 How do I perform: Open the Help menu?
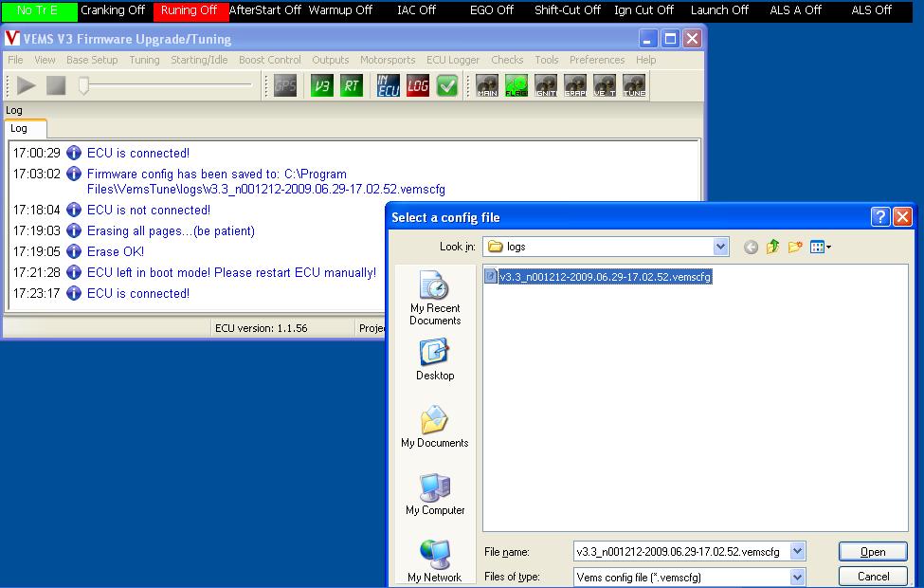pos(646,60)
